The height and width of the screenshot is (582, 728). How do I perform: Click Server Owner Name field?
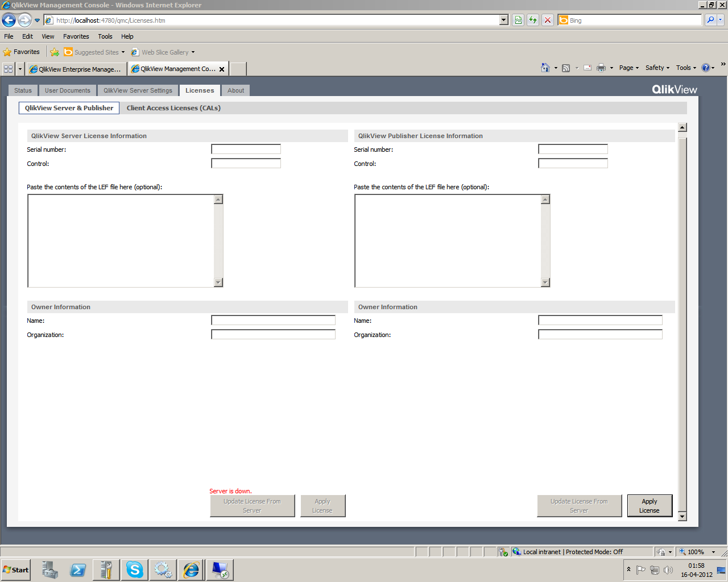pos(274,321)
